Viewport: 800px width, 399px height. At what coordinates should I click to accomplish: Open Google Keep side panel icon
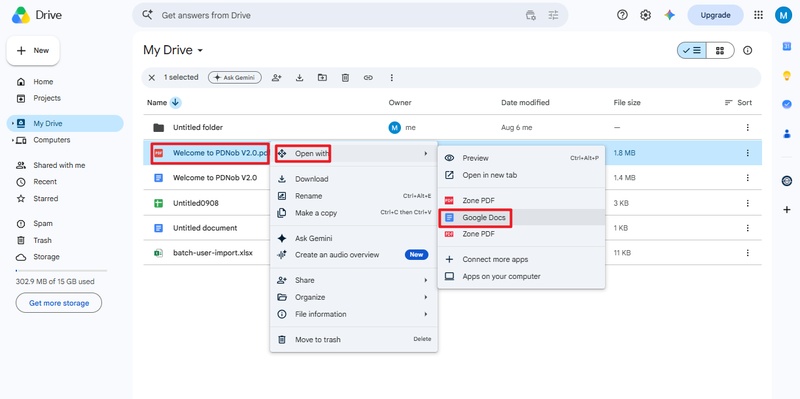787,76
